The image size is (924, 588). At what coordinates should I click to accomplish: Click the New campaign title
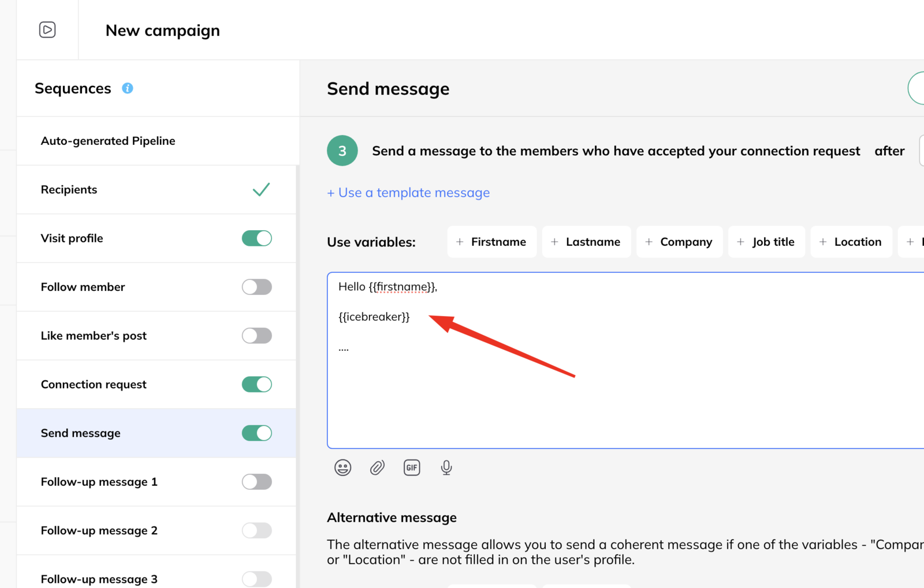pyautogui.click(x=163, y=31)
